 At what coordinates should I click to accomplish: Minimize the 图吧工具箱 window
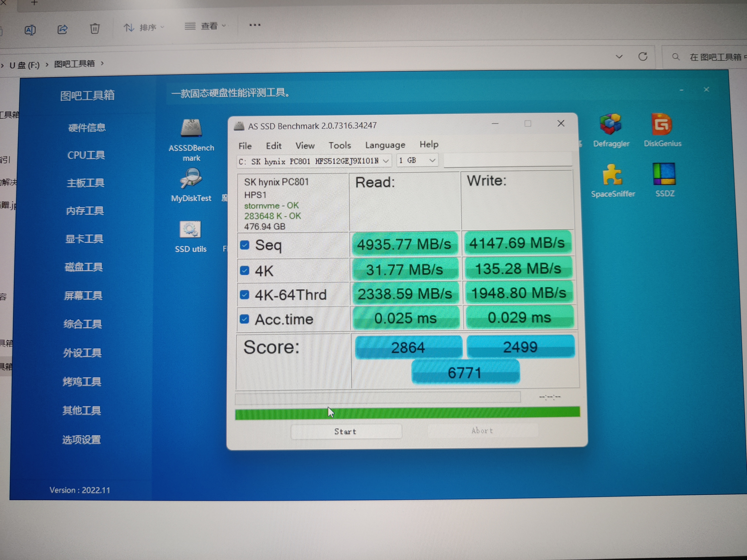point(681,90)
